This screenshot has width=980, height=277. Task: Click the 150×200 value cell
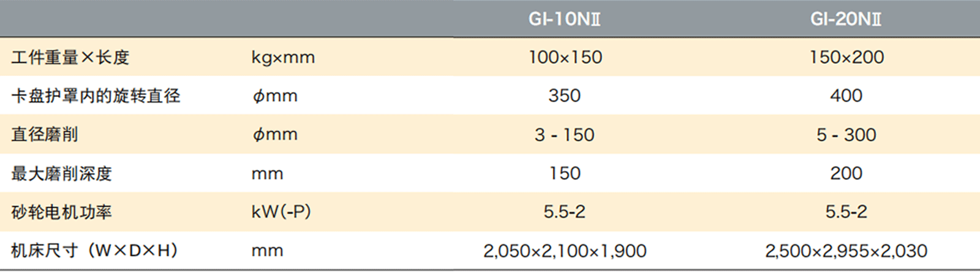846,57
